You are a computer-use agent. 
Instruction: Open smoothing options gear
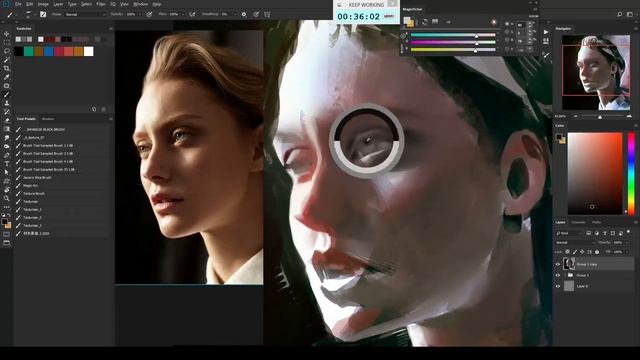(x=244, y=14)
